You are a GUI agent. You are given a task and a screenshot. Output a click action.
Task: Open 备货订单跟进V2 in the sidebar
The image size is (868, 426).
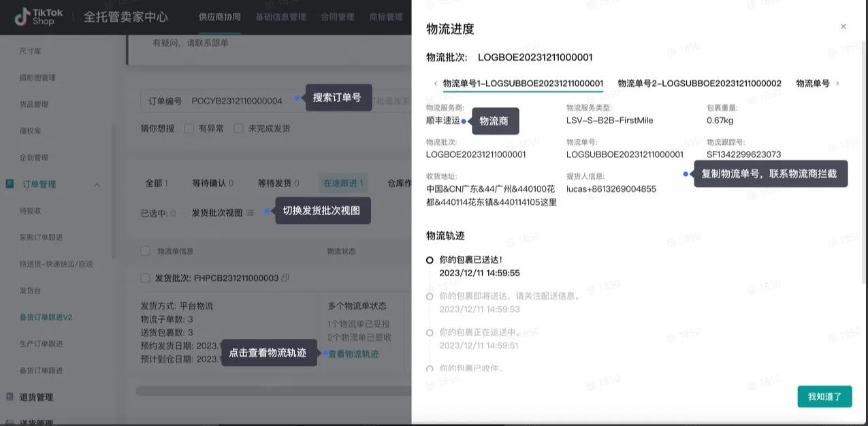[x=46, y=317]
